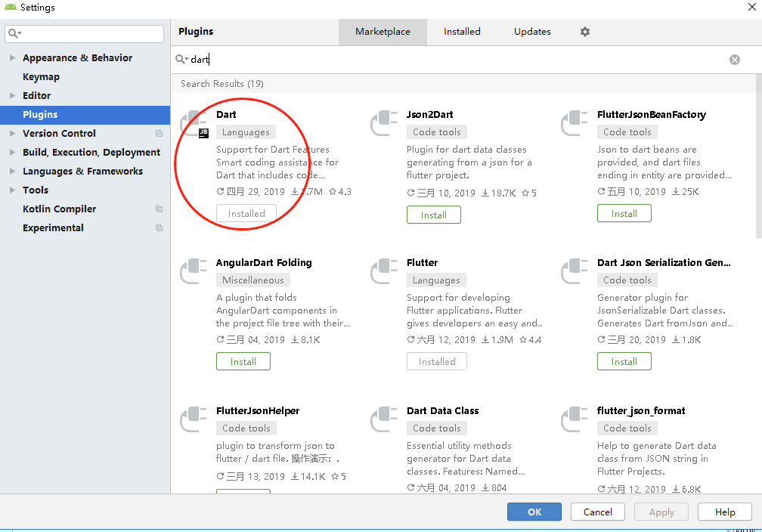Confirm settings with OK button
762x532 pixels.
[x=534, y=512]
